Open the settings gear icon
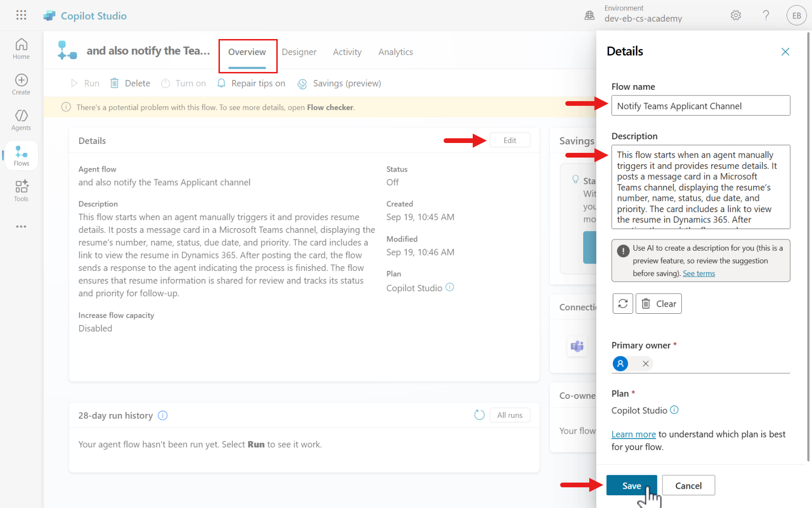812x508 pixels. tap(736, 16)
